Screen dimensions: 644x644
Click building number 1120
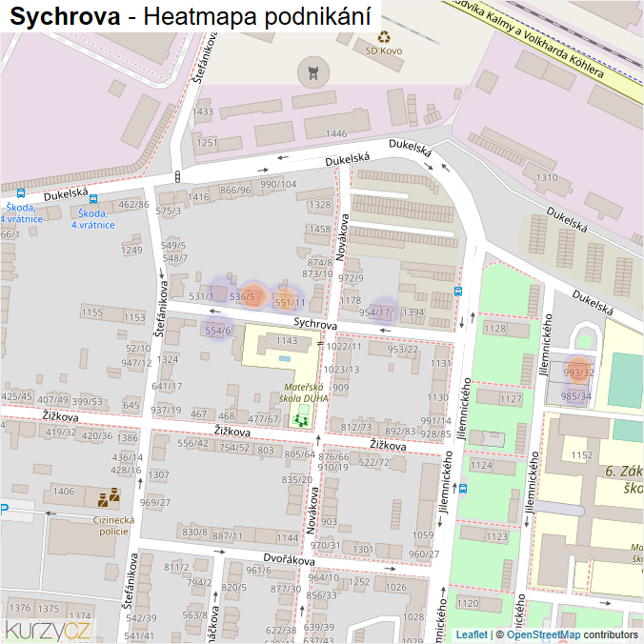468,603
